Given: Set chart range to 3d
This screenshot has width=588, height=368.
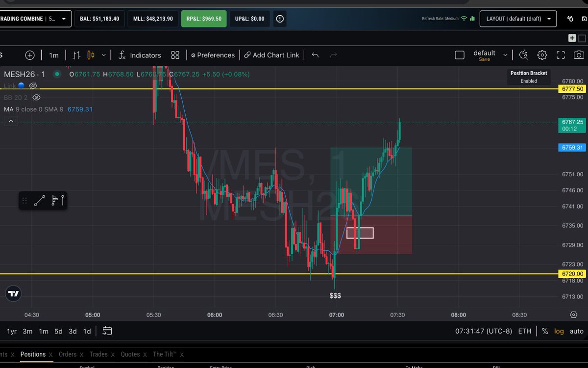Looking at the screenshot, I should click(x=73, y=331).
